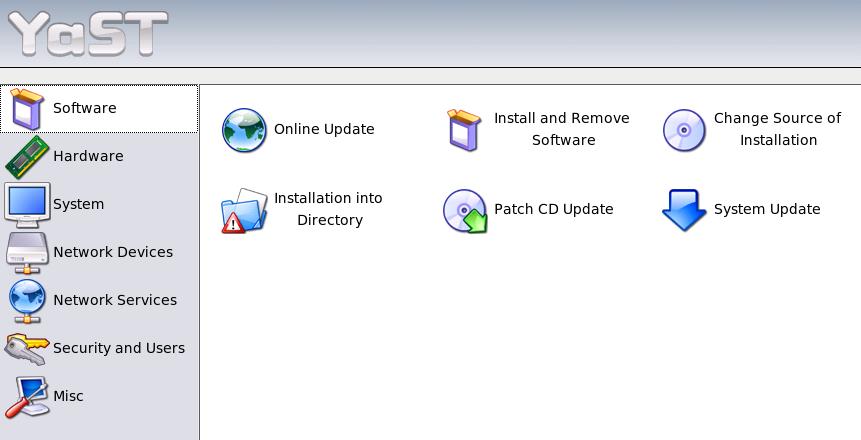Click the Software package box icon in sidebar
The width and height of the screenshot is (861, 440).
point(27,109)
